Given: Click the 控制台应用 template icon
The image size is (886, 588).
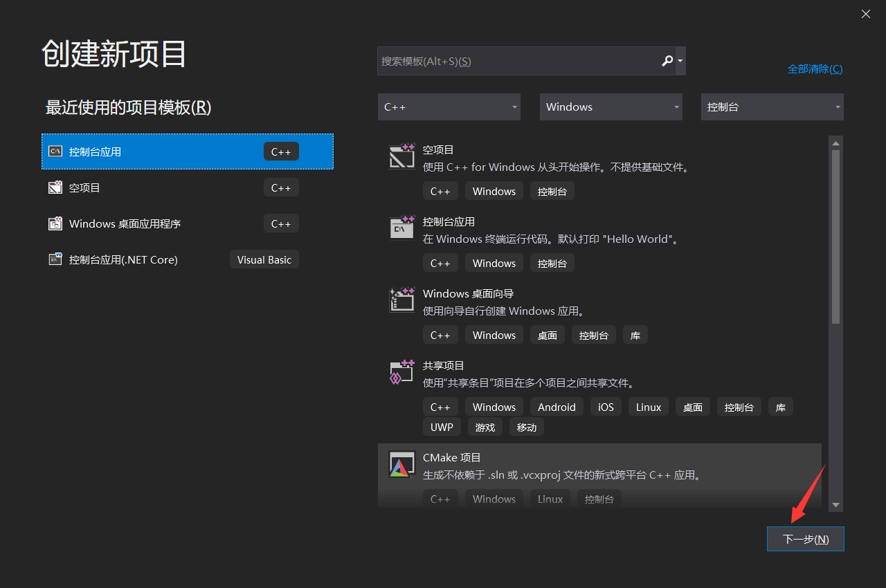Looking at the screenshot, I should point(401,228).
